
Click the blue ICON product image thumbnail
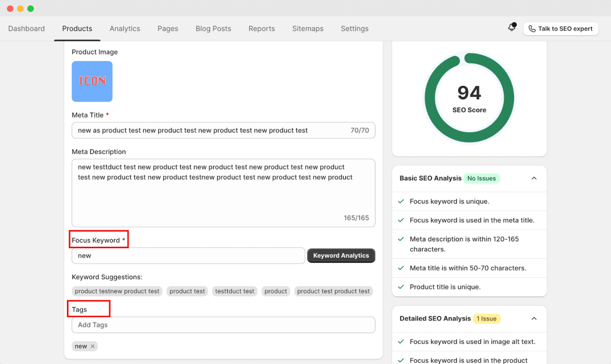(92, 81)
